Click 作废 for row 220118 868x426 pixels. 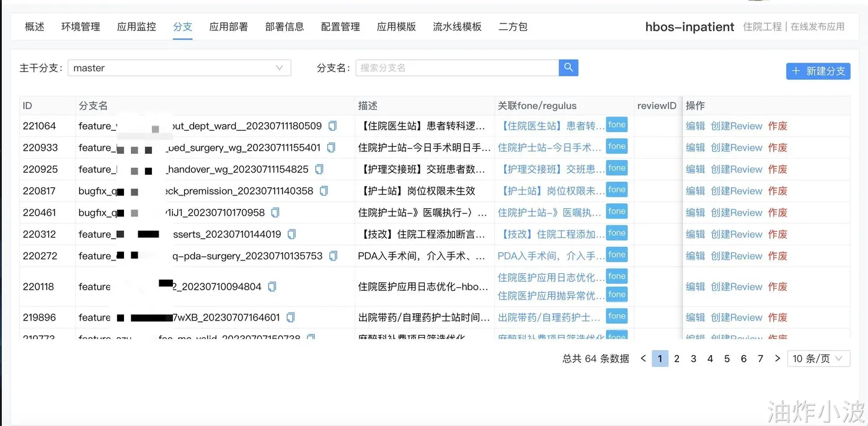pyautogui.click(x=777, y=286)
